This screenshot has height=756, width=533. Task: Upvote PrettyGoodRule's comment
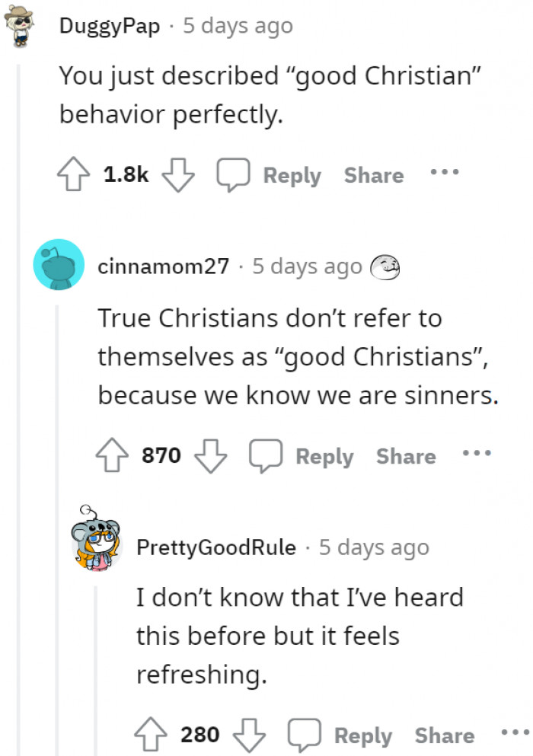coord(149,735)
